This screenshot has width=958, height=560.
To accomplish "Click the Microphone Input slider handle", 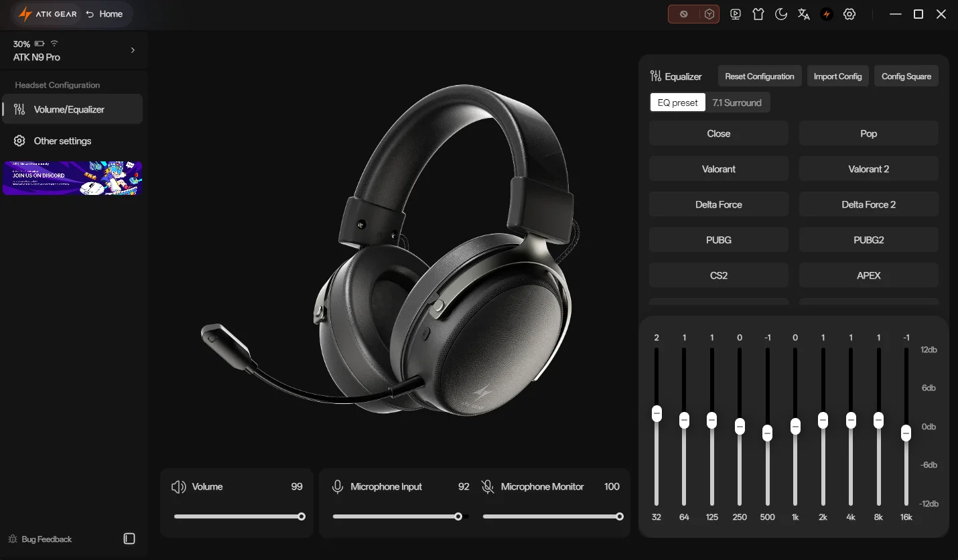I will [x=458, y=516].
